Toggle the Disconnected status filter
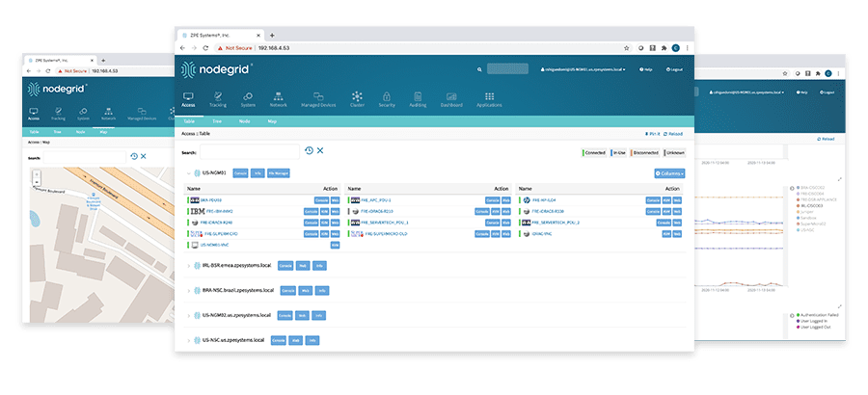Image resolution: width=868 pixels, height=395 pixels. pos(645,151)
